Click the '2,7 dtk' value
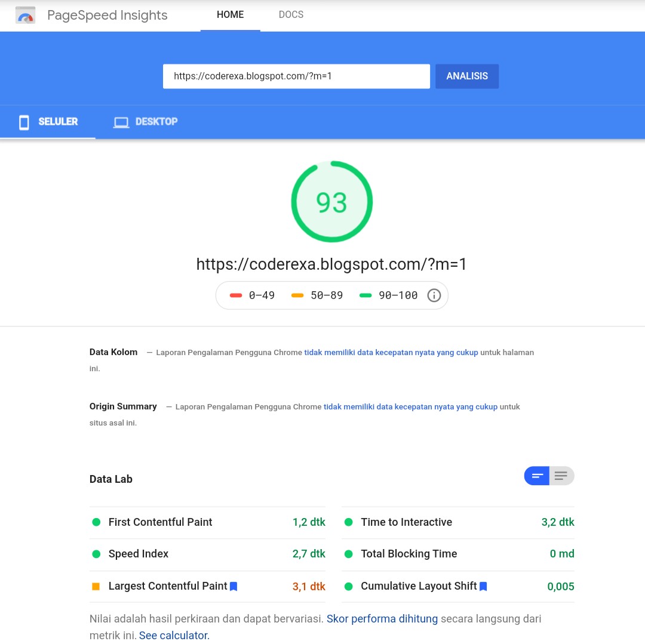This screenshot has height=644, width=645. [x=309, y=554]
